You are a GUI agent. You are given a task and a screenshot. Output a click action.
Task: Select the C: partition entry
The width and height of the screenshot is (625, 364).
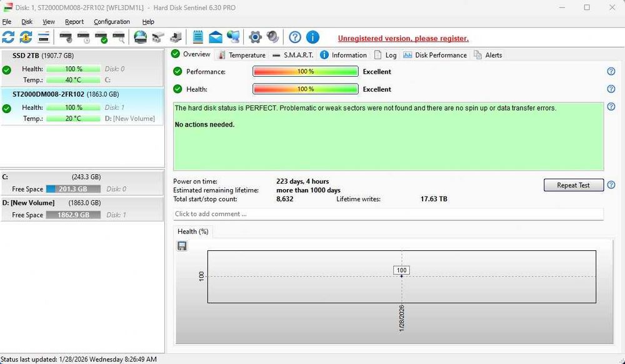point(82,183)
